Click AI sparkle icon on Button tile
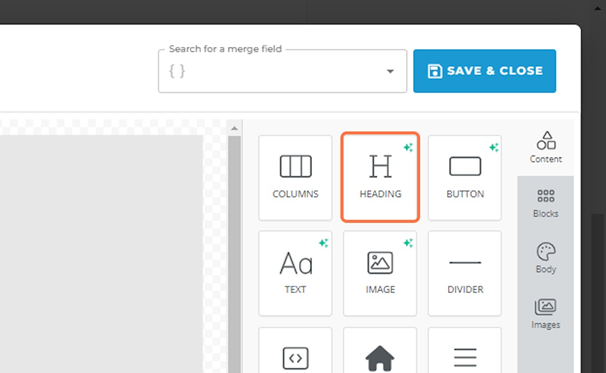 click(494, 147)
